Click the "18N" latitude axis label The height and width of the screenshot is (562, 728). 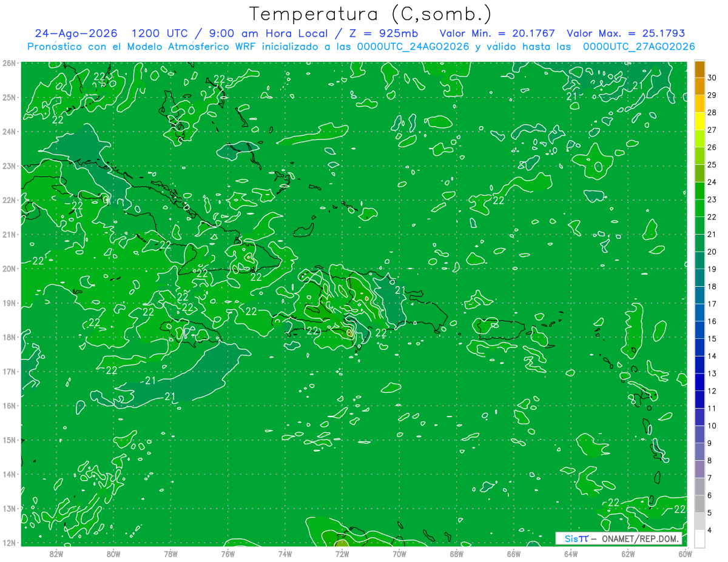pyautogui.click(x=9, y=337)
